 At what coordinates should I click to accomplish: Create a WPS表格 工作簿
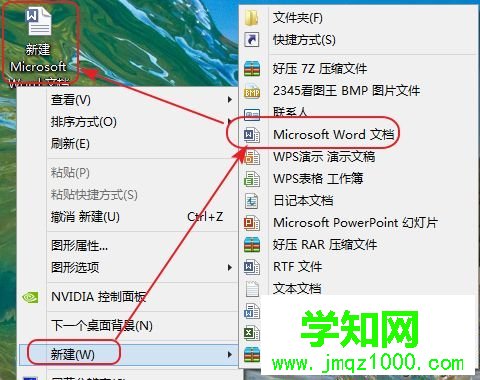[358, 179]
